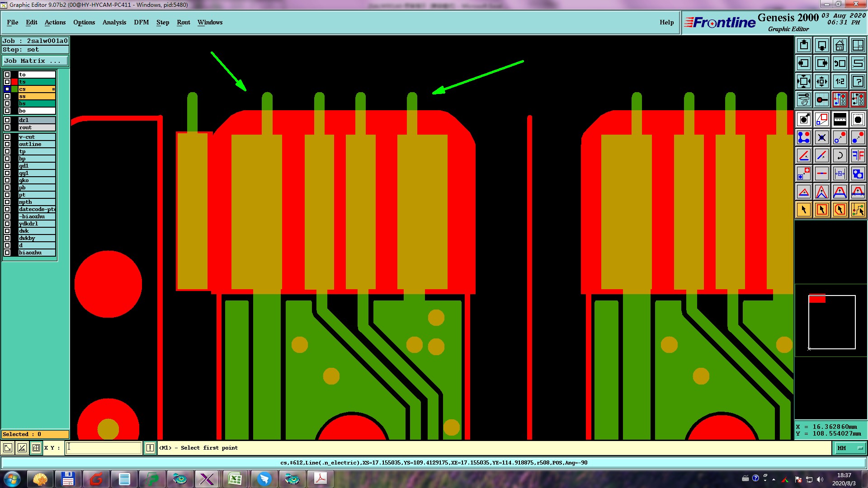Click the mirror feature FF icon

(858, 155)
